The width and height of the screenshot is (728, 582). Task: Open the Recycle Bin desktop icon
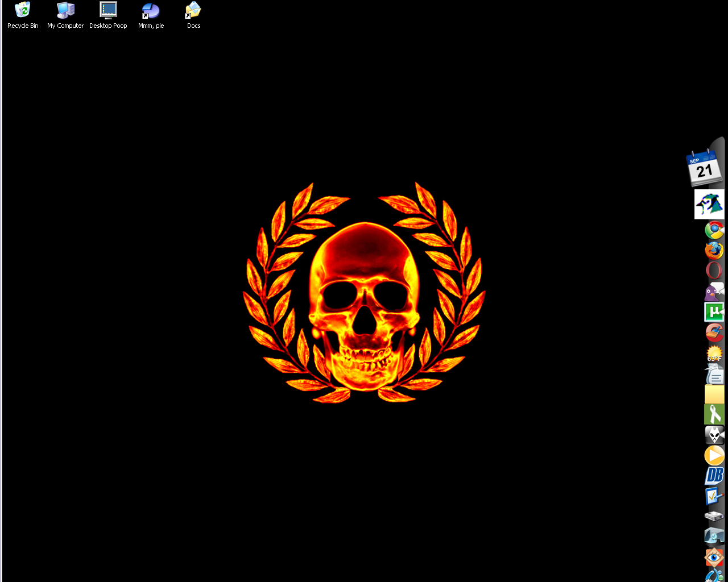click(23, 15)
